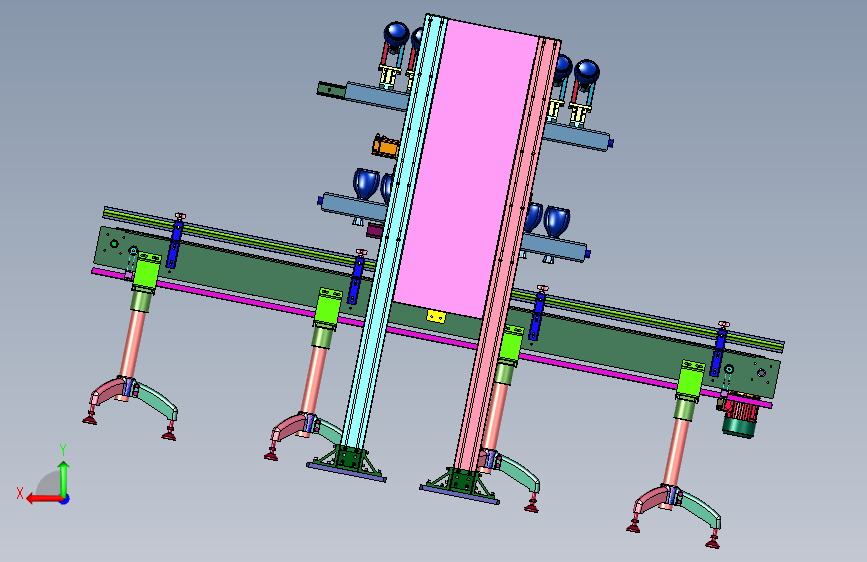This screenshot has width=867, height=562.
Task: Select the base plate under the pink column
Action: (459, 495)
